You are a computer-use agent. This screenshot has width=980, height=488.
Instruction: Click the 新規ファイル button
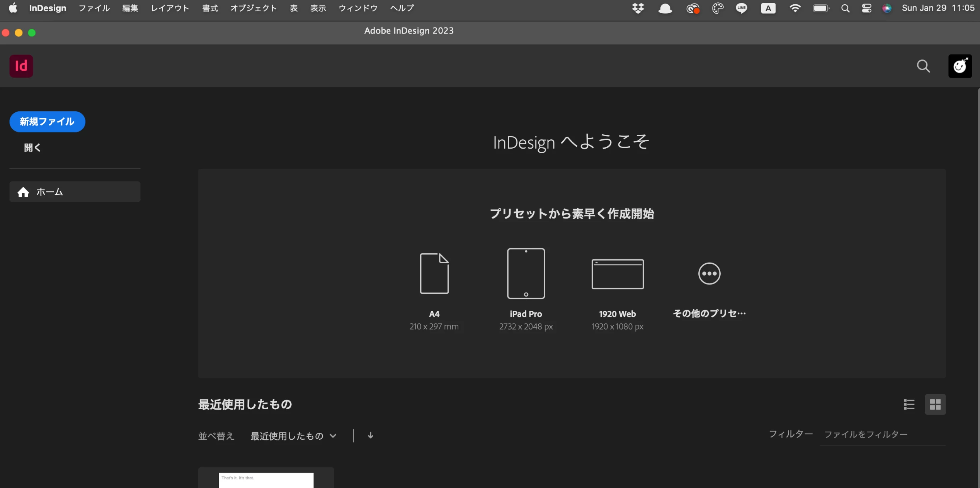point(47,122)
